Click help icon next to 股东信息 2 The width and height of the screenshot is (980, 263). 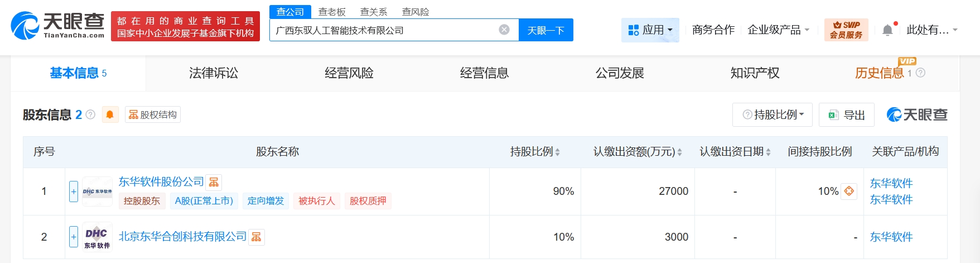[90, 114]
